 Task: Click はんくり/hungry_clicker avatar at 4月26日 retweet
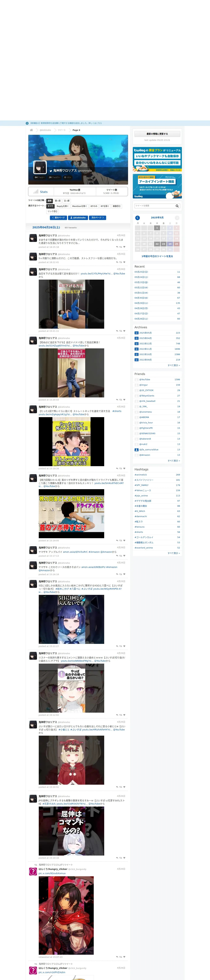point(33,872)
